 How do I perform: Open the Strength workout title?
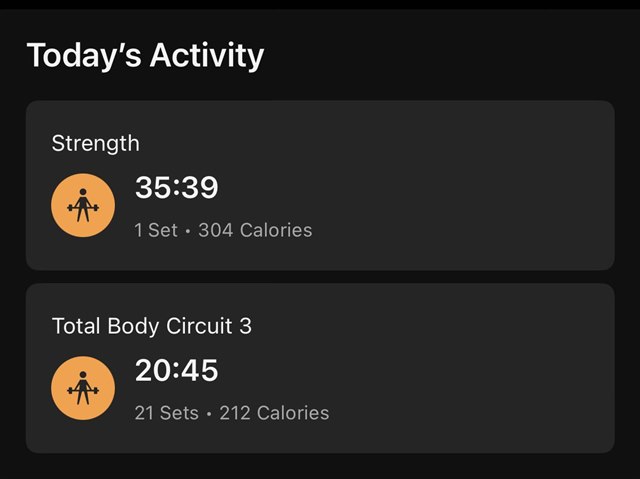[95, 144]
